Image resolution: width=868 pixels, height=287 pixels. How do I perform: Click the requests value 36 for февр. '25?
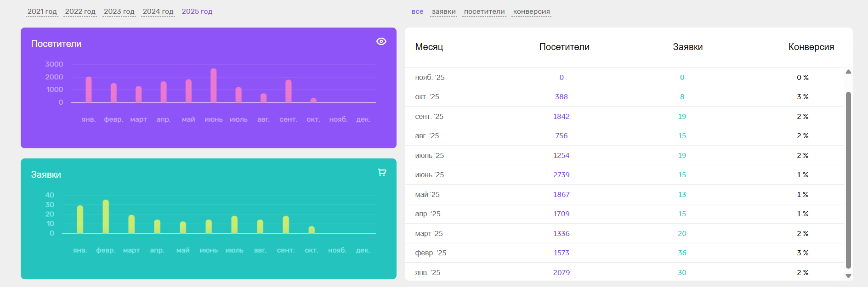pos(682,253)
